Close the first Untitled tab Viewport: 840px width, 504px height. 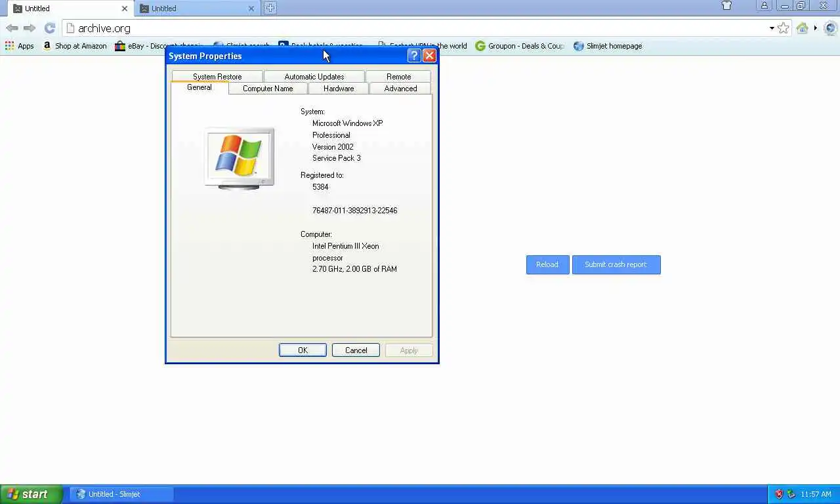point(124,9)
